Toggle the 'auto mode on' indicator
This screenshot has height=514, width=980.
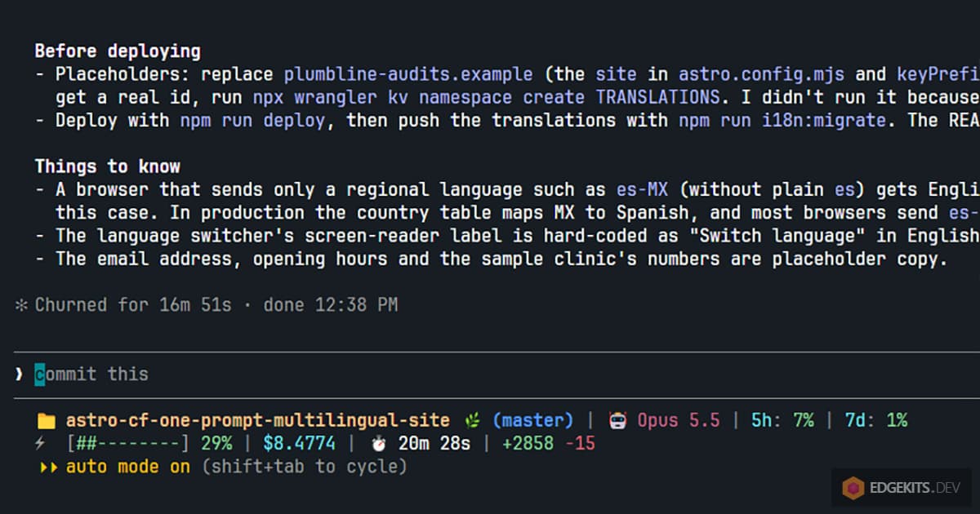pos(127,467)
